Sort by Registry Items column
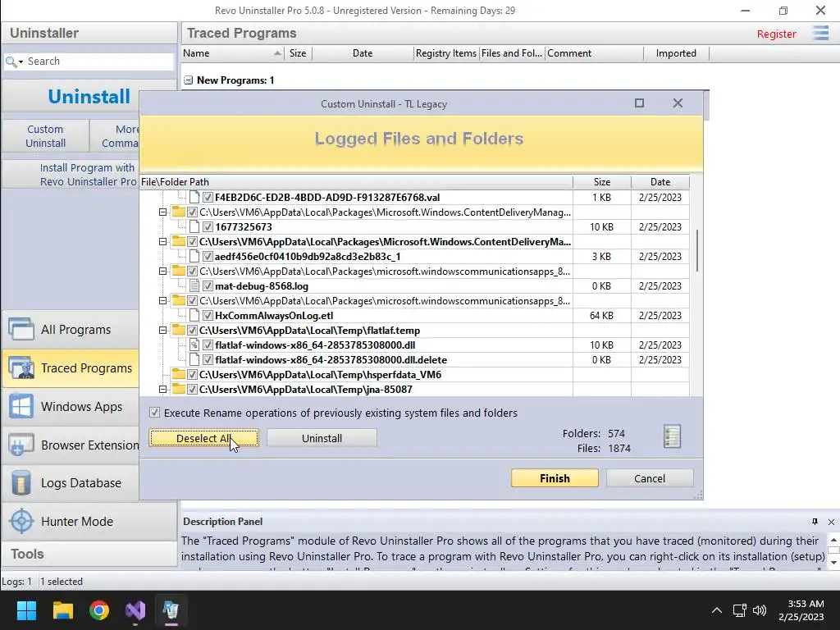This screenshot has width=840, height=630. point(446,53)
